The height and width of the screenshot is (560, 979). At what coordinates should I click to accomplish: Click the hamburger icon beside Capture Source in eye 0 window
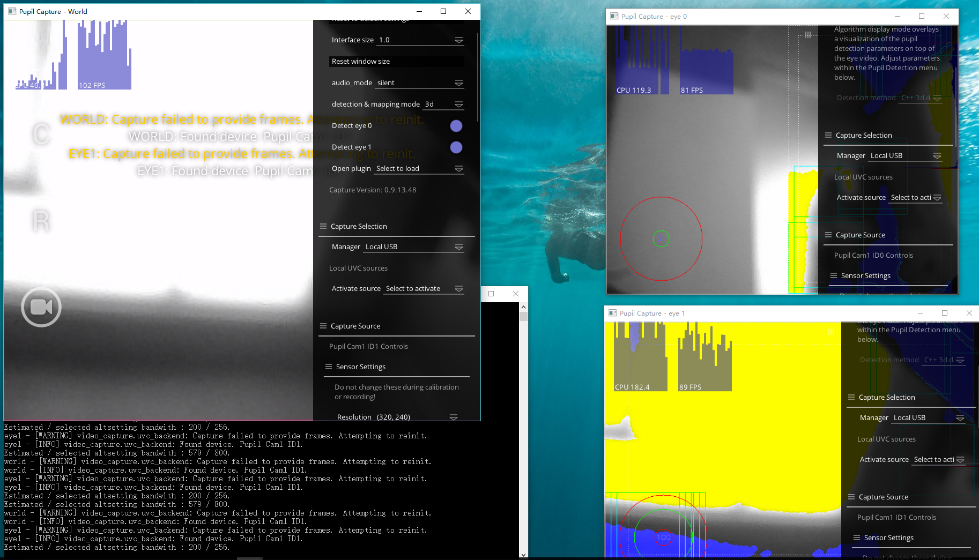tap(828, 235)
